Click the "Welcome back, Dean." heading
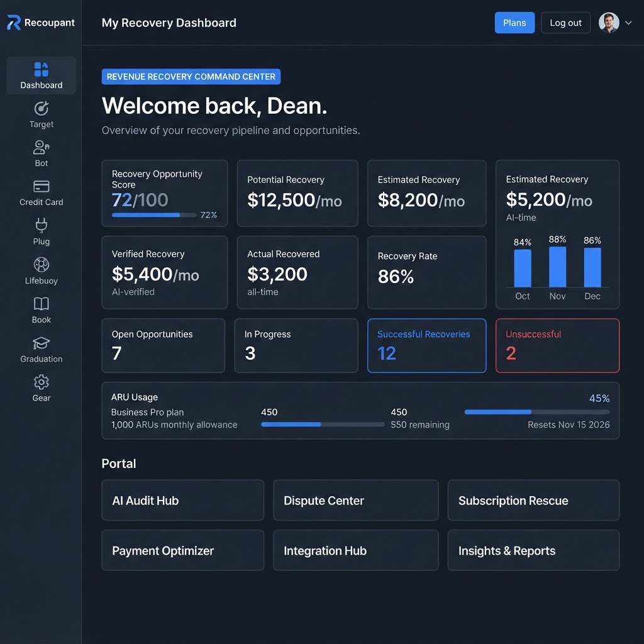Image resolution: width=644 pixels, height=644 pixels. (x=214, y=106)
